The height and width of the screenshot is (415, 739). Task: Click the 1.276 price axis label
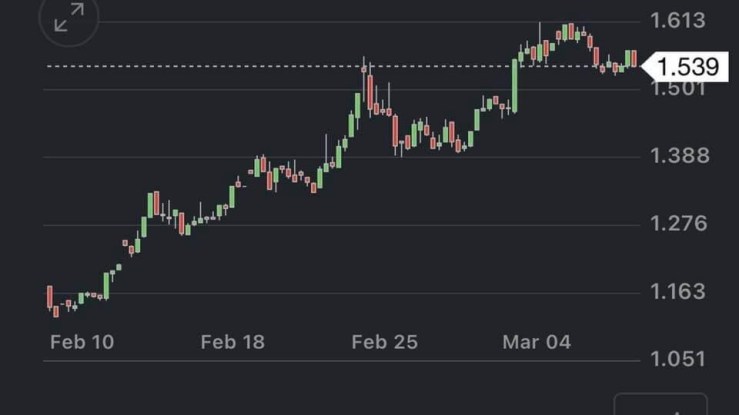[680, 223]
